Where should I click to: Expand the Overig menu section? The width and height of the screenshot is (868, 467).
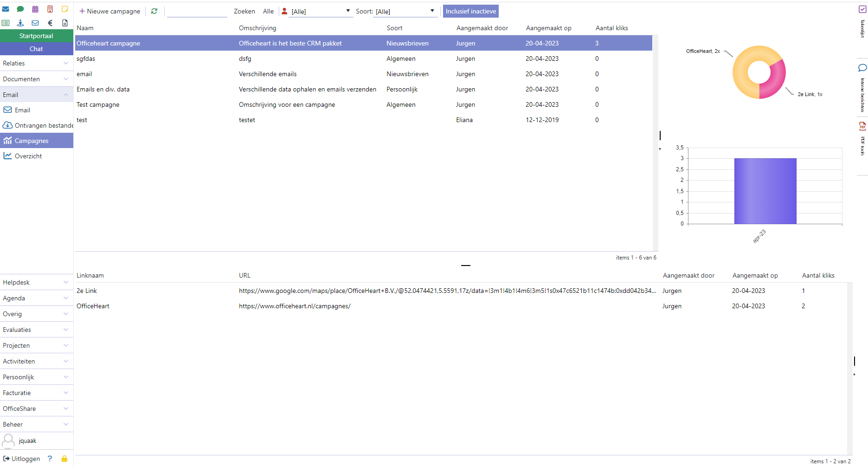37,314
